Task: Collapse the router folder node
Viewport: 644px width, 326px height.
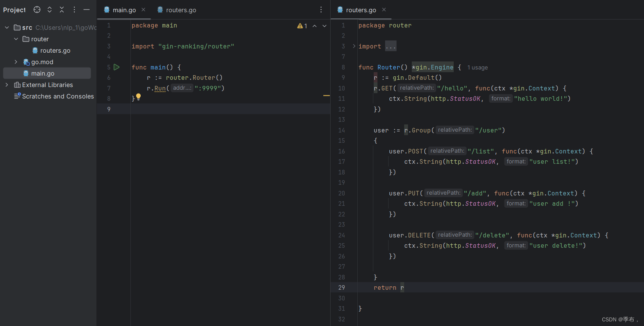Action: point(16,39)
